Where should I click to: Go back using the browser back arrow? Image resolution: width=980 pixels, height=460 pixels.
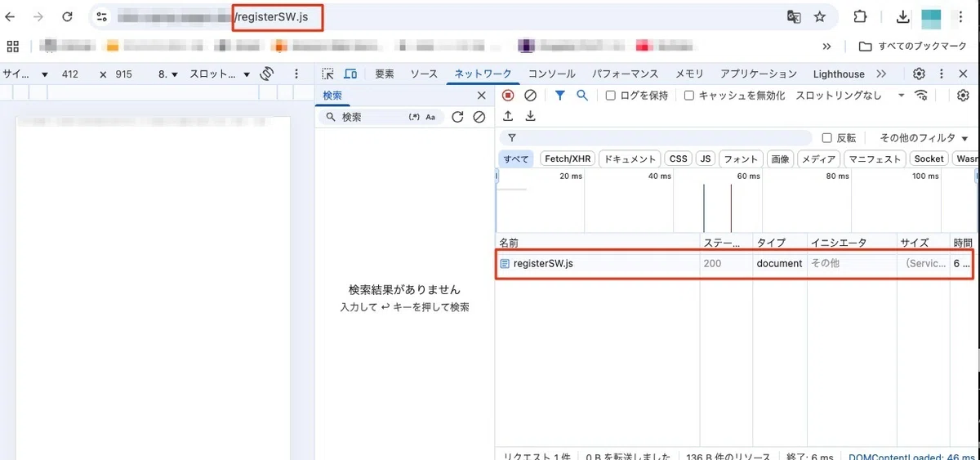[x=10, y=16]
